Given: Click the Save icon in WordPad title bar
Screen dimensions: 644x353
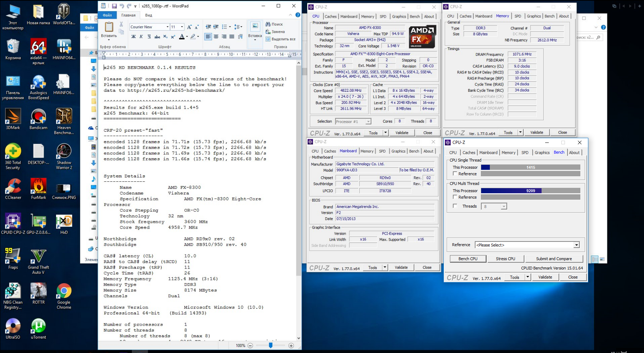Looking at the screenshot, I should (114, 6).
